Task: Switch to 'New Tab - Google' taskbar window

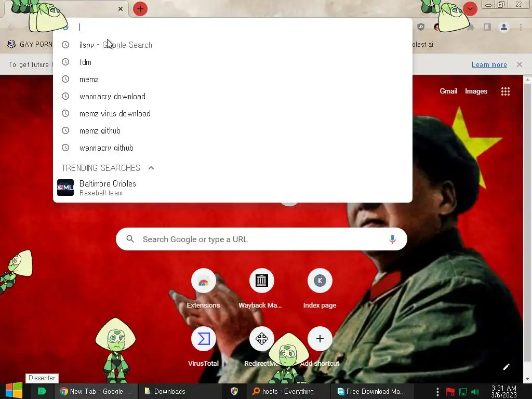Action: point(96,391)
